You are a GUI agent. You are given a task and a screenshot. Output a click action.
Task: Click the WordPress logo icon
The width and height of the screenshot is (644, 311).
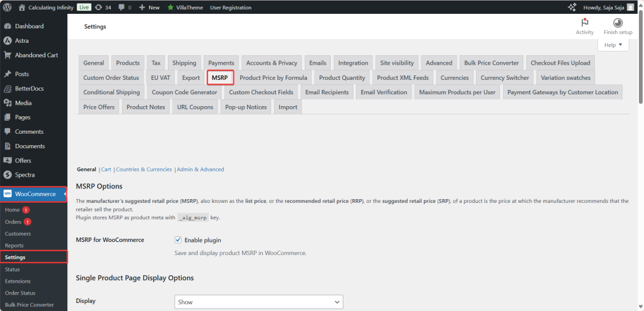[x=8, y=8]
